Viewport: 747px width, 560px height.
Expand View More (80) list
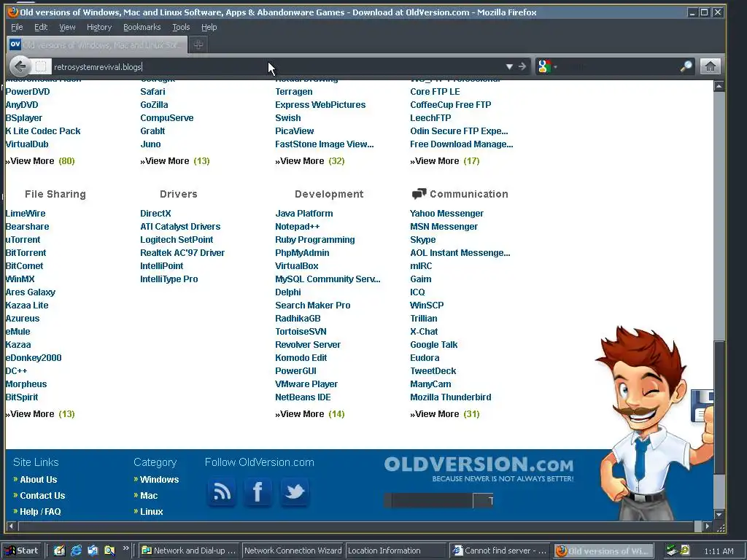tap(41, 161)
